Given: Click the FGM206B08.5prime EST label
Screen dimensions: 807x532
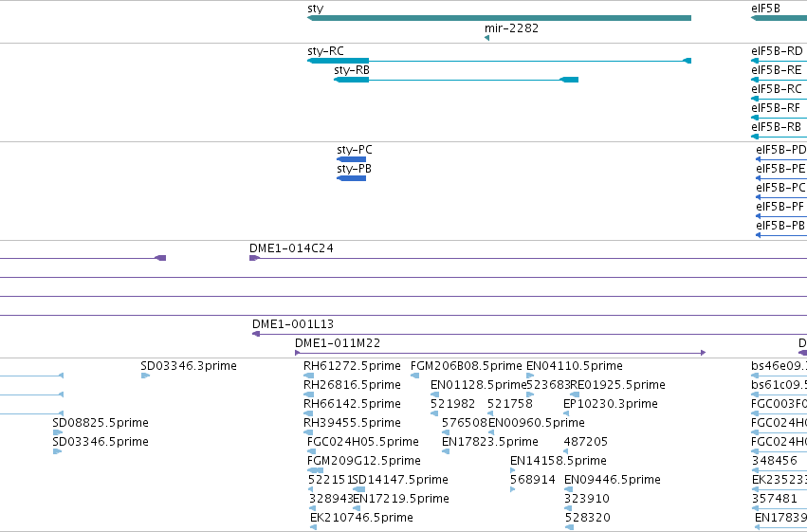Looking at the screenshot, I should (x=467, y=366).
